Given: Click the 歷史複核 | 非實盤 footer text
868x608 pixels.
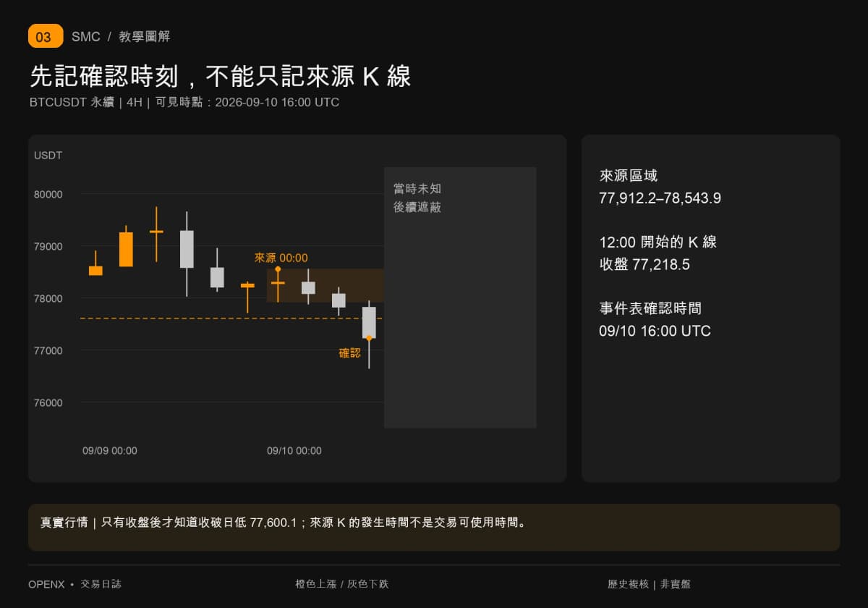Looking at the screenshot, I should [x=649, y=584].
